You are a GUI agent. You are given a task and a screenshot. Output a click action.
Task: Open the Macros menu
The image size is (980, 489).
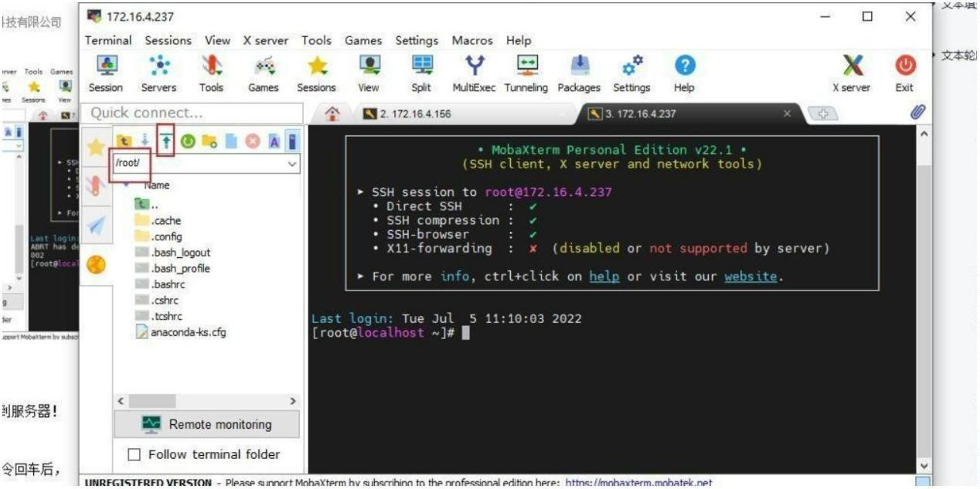473,40
